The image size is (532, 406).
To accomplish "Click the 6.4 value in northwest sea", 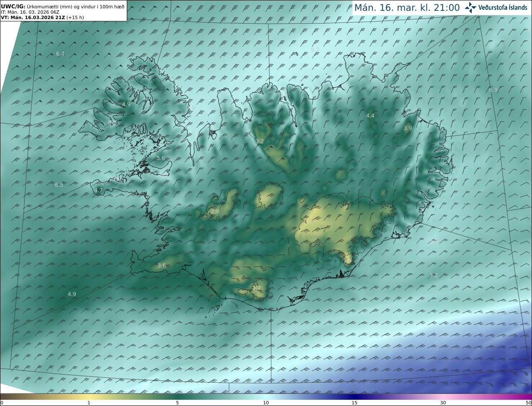I will (x=60, y=54).
